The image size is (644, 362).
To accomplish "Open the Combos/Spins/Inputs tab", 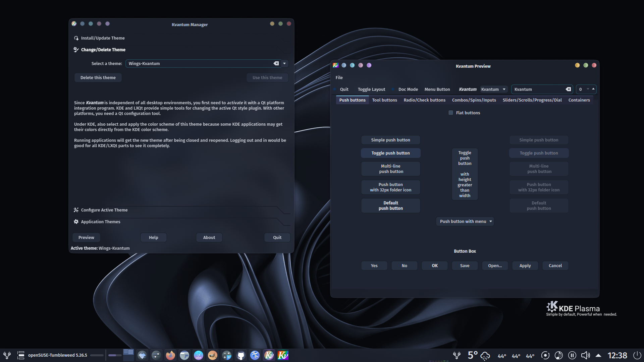I will point(474,100).
